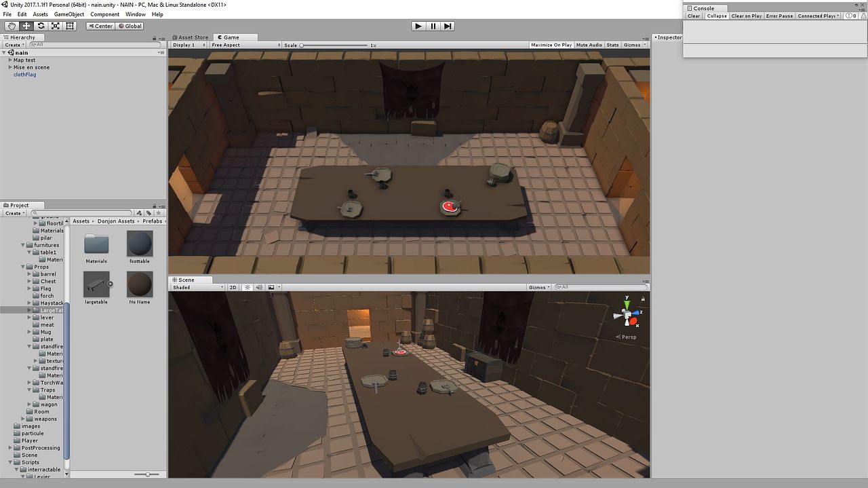
Task: Click the Clear button in Console
Action: (x=694, y=16)
